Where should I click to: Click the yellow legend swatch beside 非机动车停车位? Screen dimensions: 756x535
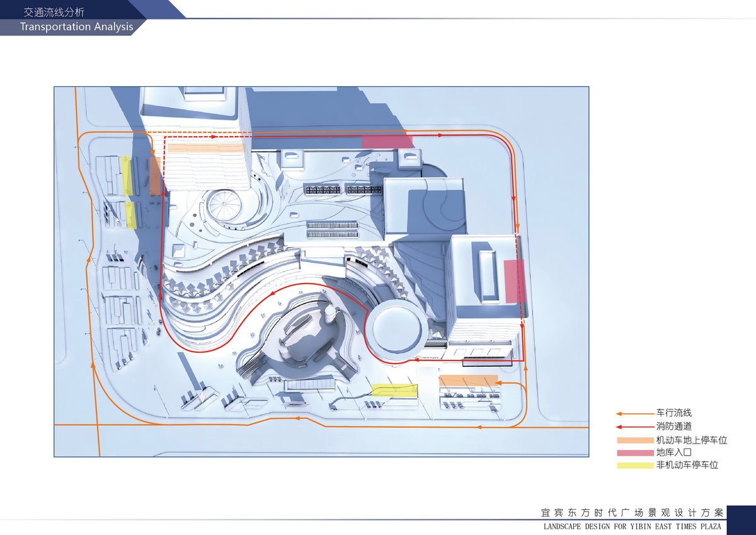click(635, 466)
